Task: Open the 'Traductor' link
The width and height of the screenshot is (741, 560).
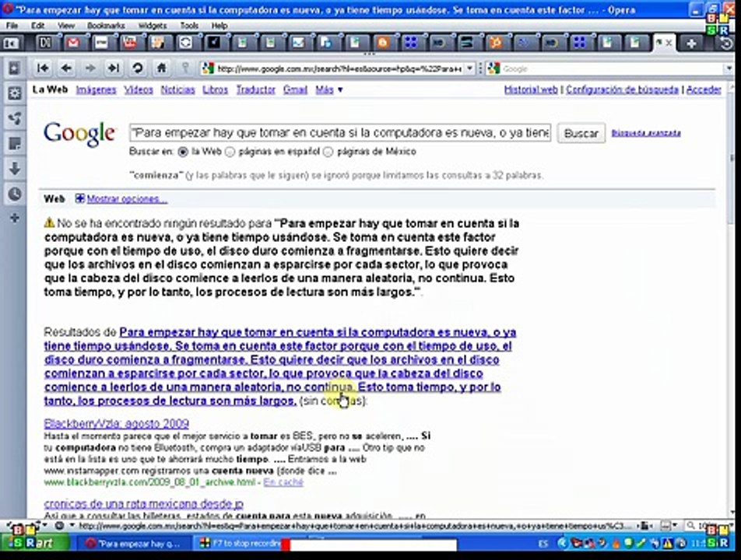Action: (x=255, y=89)
